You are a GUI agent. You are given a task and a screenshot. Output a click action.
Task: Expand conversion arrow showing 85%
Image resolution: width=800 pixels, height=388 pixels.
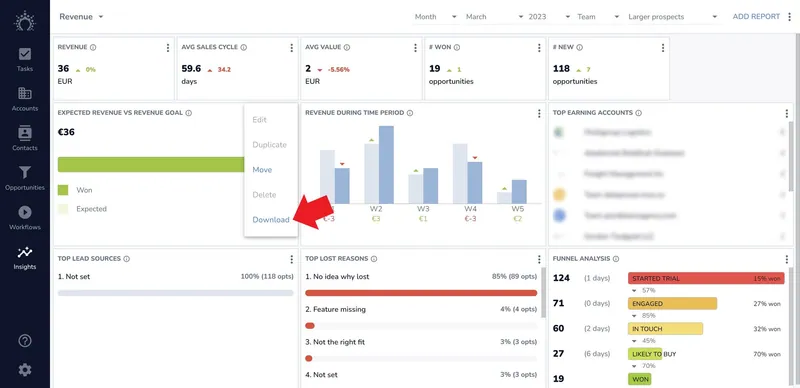pos(634,316)
